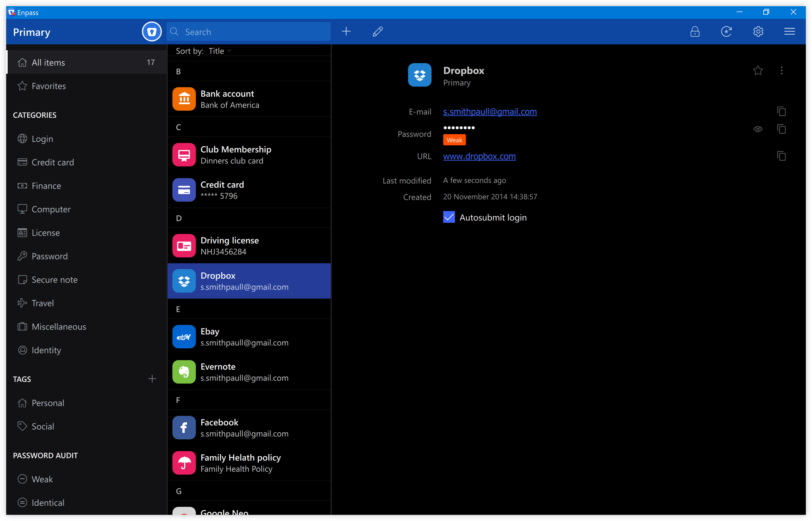Add a new tag with plus
The width and height of the screenshot is (812, 521).
pos(152,379)
